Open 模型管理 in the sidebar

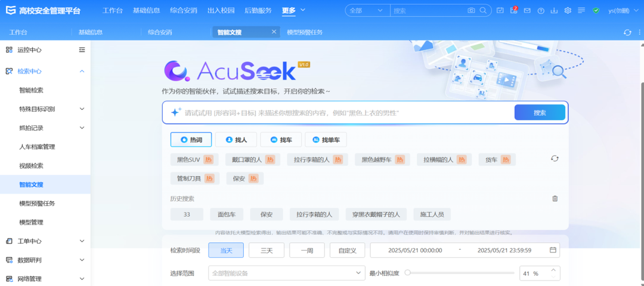pyautogui.click(x=31, y=222)
